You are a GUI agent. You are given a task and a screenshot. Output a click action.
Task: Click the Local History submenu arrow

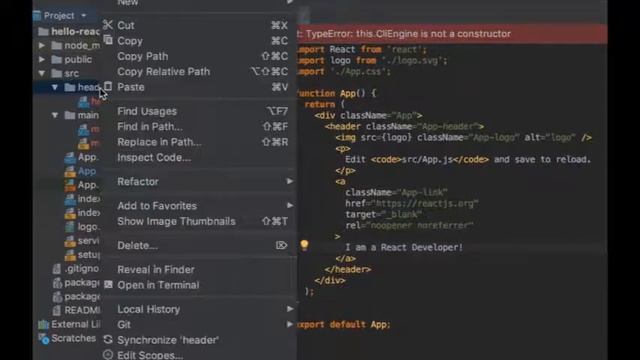289,309
